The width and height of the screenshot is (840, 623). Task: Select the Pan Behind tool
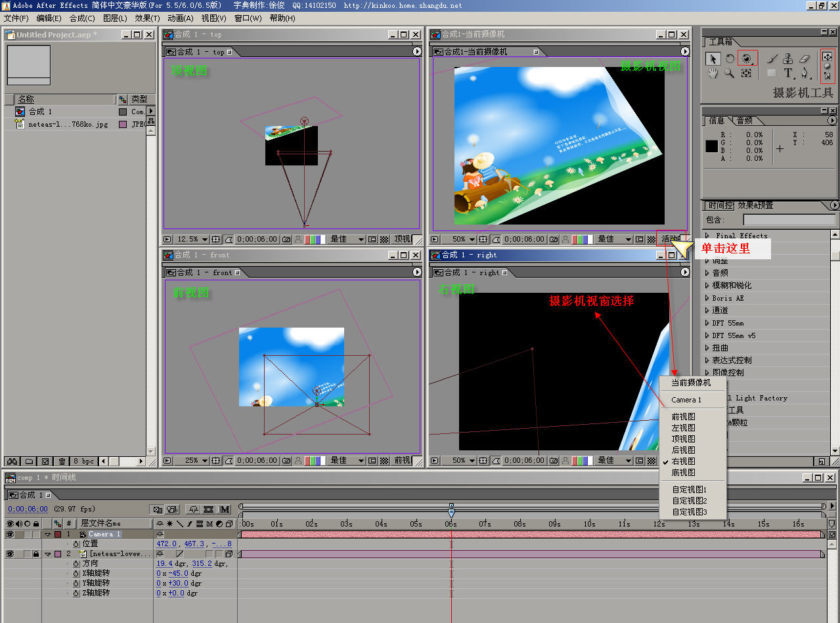pyautogui.click(x=746, y=73)
